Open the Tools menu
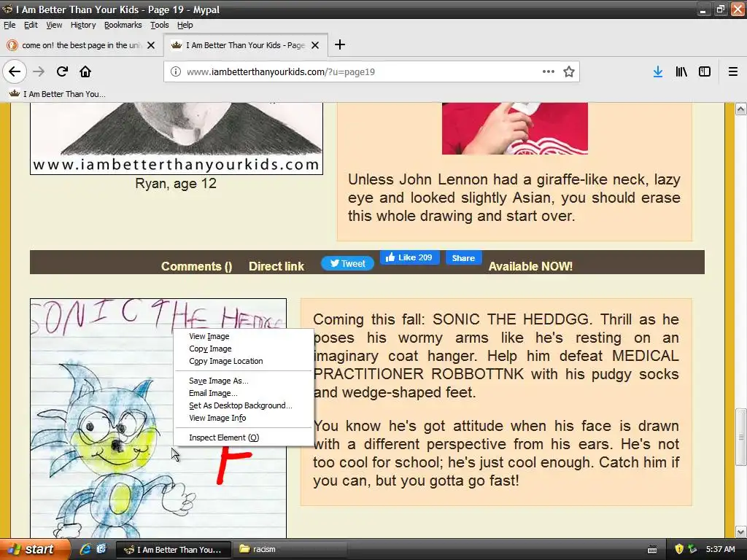The image size is (747, 560). coord(160,25)
